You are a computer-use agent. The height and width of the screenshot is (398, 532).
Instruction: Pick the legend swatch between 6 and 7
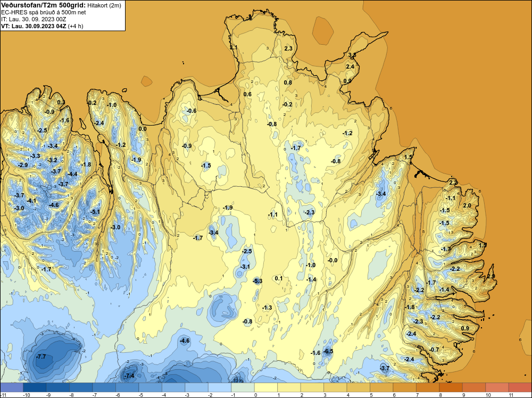coord(405,387)
